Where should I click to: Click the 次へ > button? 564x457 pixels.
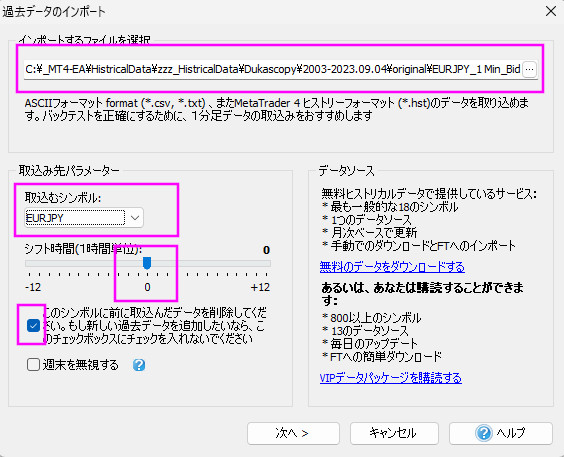[x=293, y=433]
